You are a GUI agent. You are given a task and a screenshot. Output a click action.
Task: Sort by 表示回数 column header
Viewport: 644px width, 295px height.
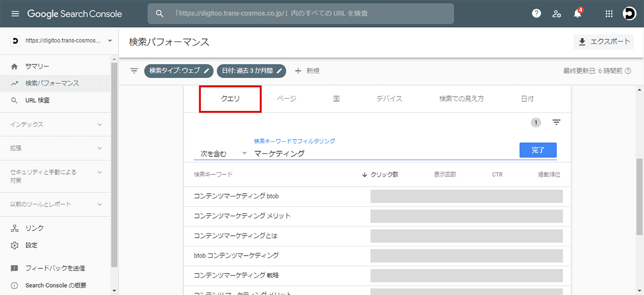point(445,174)
